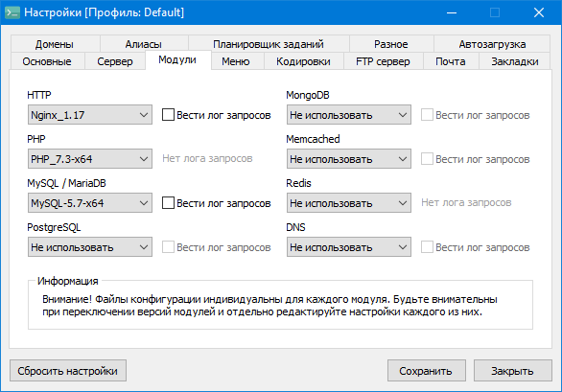Click the terminal app icon in title bar
Viewport: 562px width, 392px height.
tap(12, 12)
